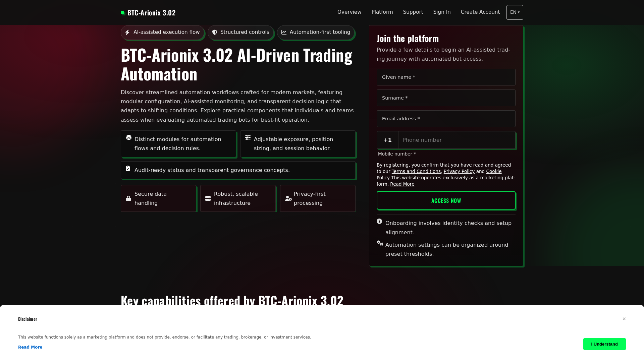Click the Mobile number label
This screenshot has width=644, height=362.
397,154
